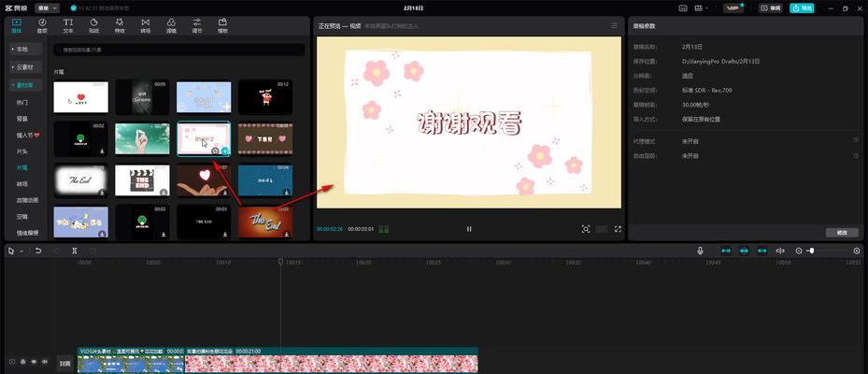Viewport: 868px width, 374px height.
Task: Click the microphone record icon
Action: click(x=700, y=251)
